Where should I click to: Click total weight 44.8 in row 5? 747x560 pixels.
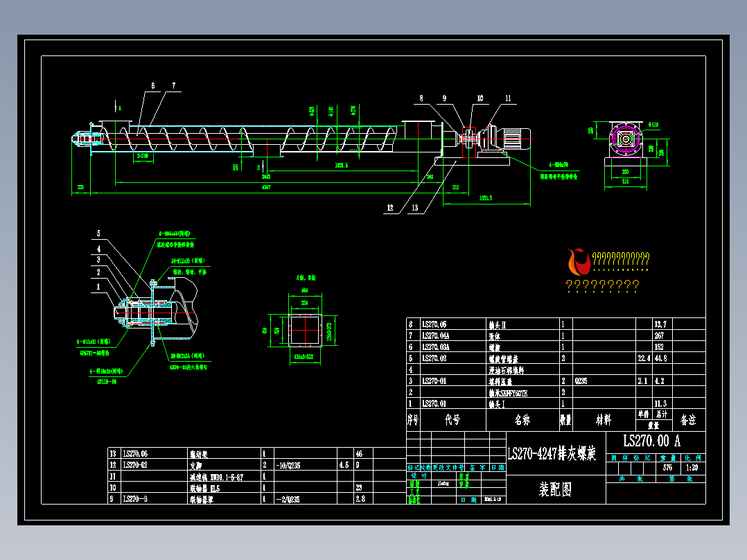coord(661,358)
